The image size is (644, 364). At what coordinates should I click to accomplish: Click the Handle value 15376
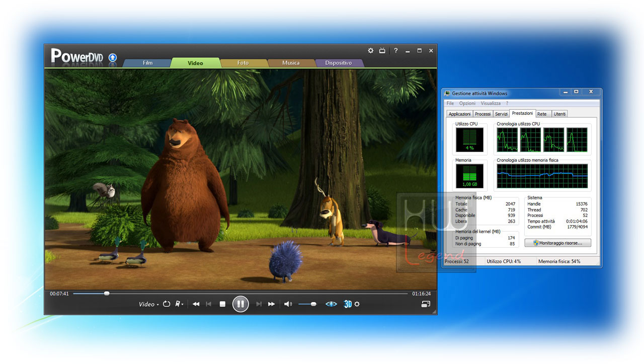click(x=581, y=204)
